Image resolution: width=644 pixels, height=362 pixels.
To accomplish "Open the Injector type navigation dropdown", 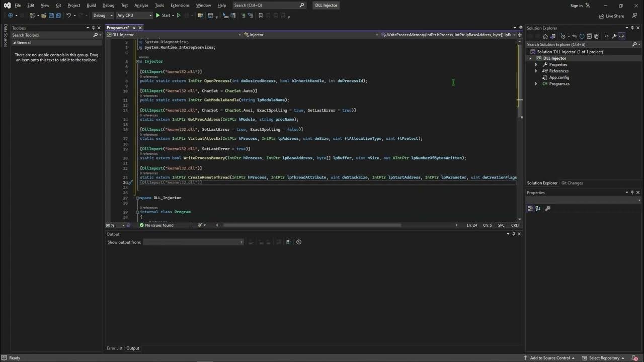I will click(311, 35).
